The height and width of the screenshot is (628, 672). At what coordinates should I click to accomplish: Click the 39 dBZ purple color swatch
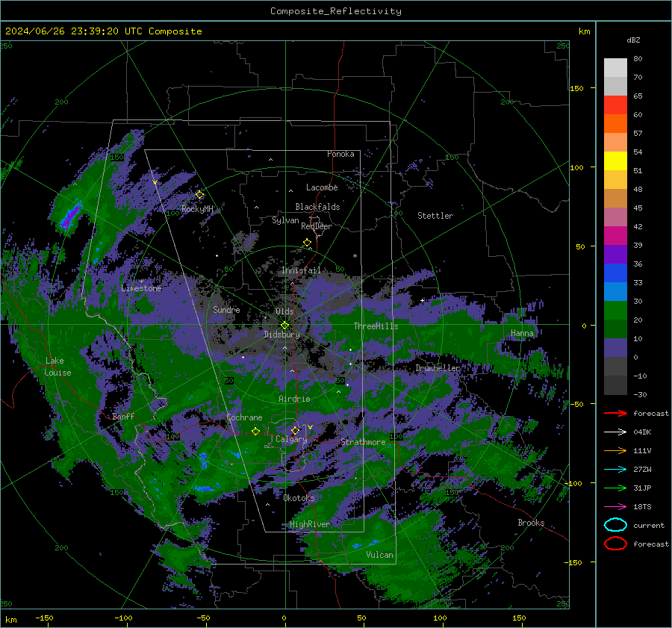click(x=615, y=254)
